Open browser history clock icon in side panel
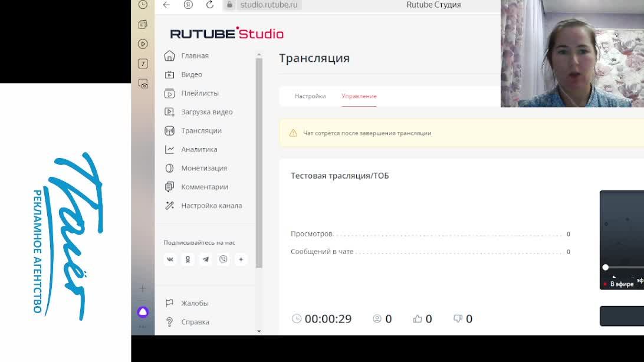The height and width of the screenshot is (362, 644). [143, 5]
